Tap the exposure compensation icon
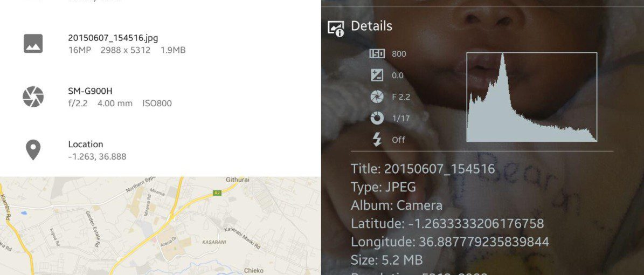 point(377,75)
